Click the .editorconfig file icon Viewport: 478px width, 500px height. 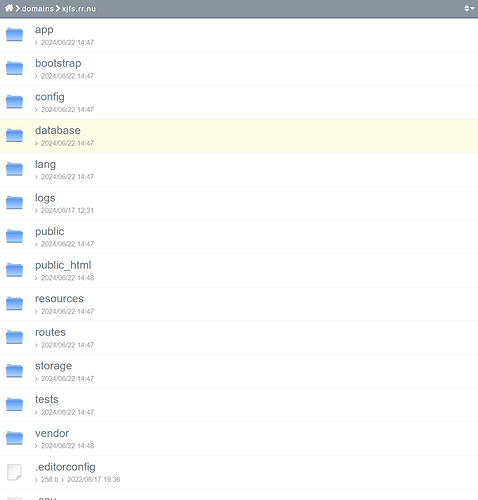(14, 472)
